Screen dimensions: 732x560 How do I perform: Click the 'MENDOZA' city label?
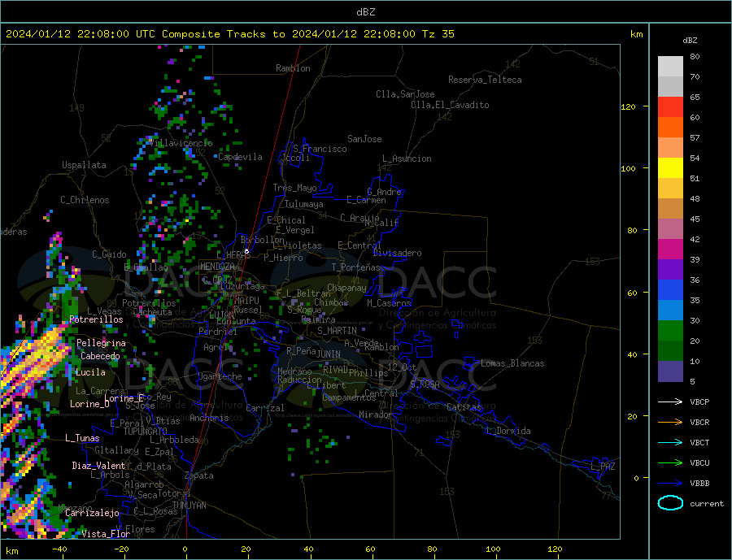pos(217,267)
